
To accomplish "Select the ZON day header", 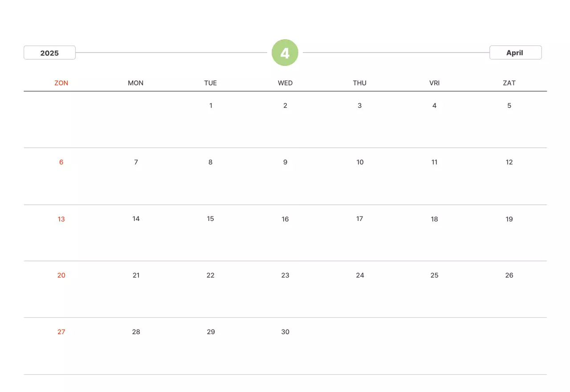I will pos(61,83).
